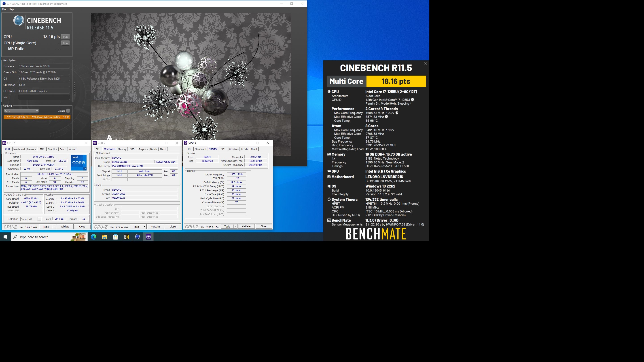This screenshot has width=644, height=362.
Task: Click GPU section icon in BenchMate
Action: tap(329, 171)
